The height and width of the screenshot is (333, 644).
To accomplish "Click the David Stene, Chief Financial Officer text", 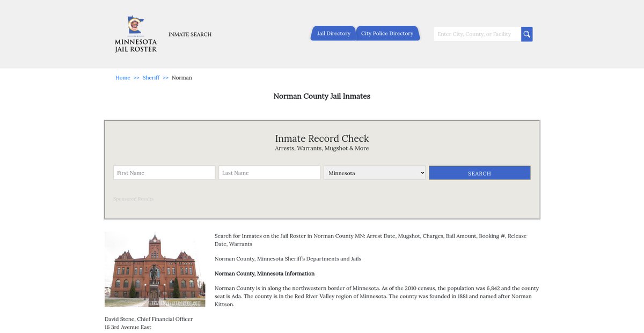I will click(x=149, y=319).
